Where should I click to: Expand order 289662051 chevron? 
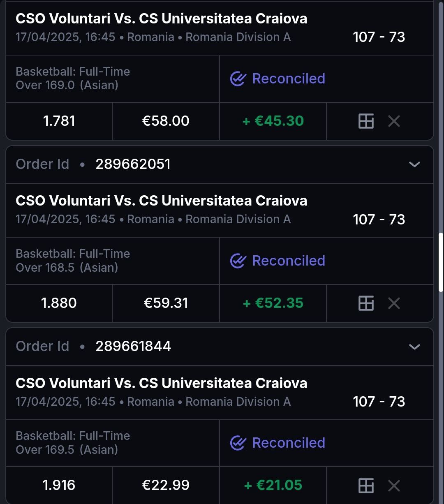click(x=414, y=164)
